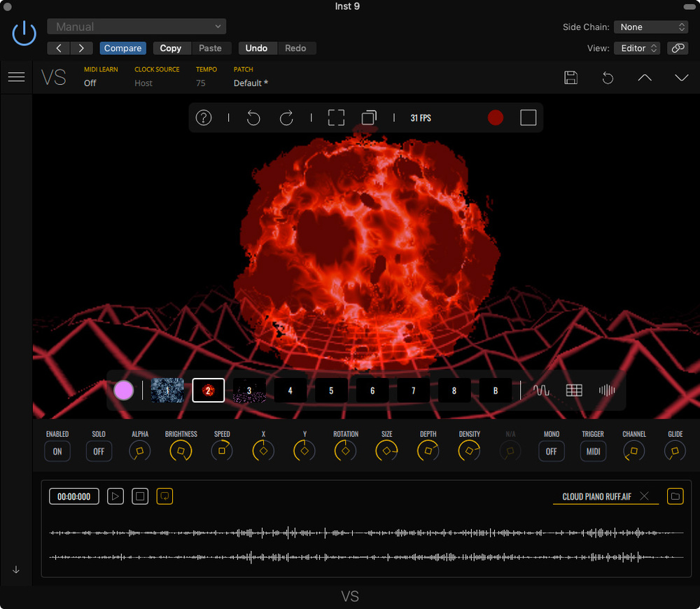Click the link chain icon

tap(678, 48)
